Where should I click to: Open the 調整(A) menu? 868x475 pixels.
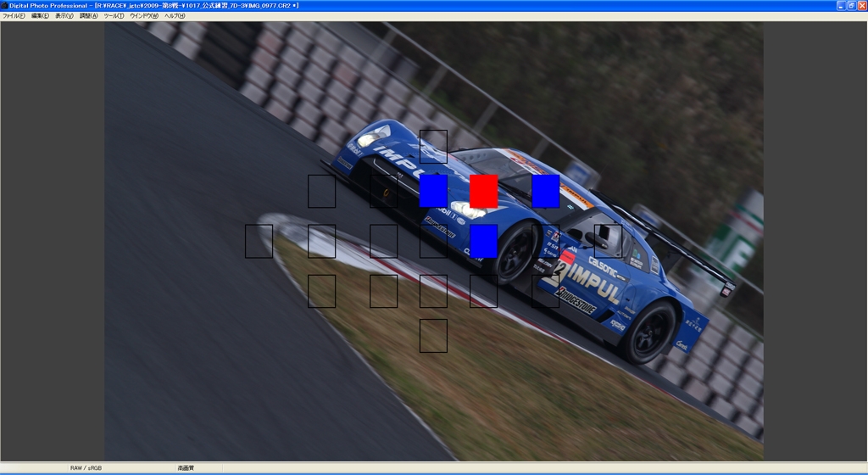point(88,16)
